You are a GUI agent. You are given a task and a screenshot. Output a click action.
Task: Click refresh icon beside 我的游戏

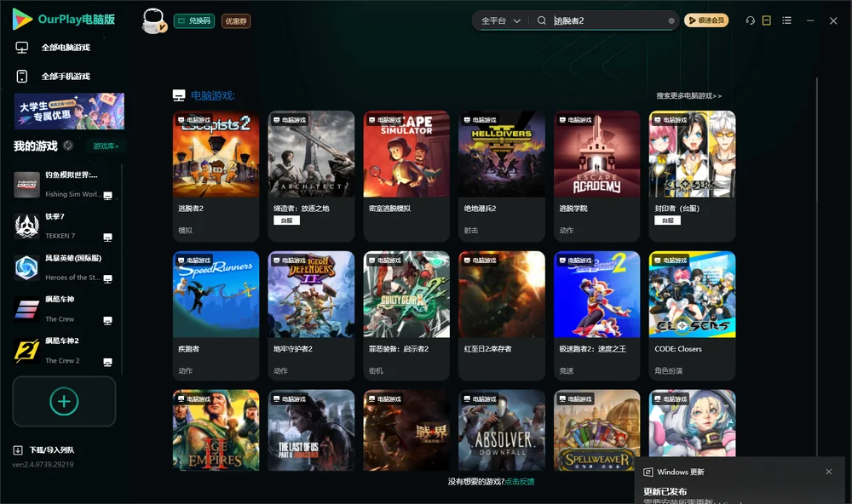68,146
